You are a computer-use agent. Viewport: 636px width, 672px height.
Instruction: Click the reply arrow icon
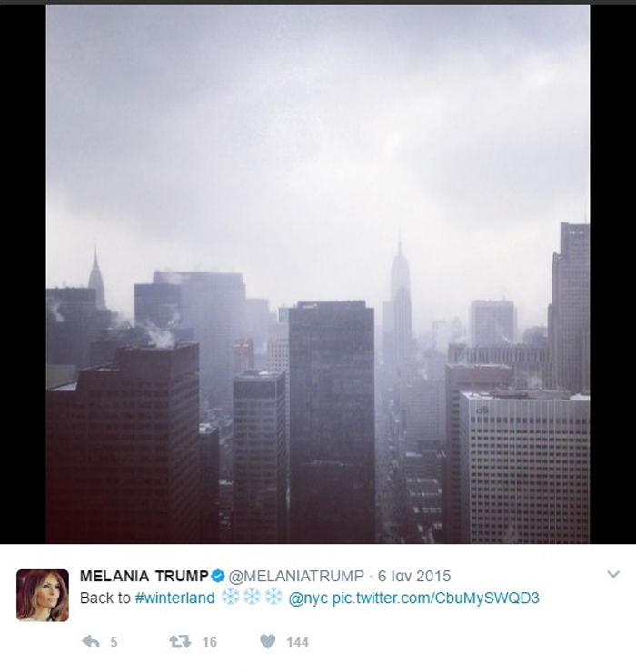[x=91, y=641]
